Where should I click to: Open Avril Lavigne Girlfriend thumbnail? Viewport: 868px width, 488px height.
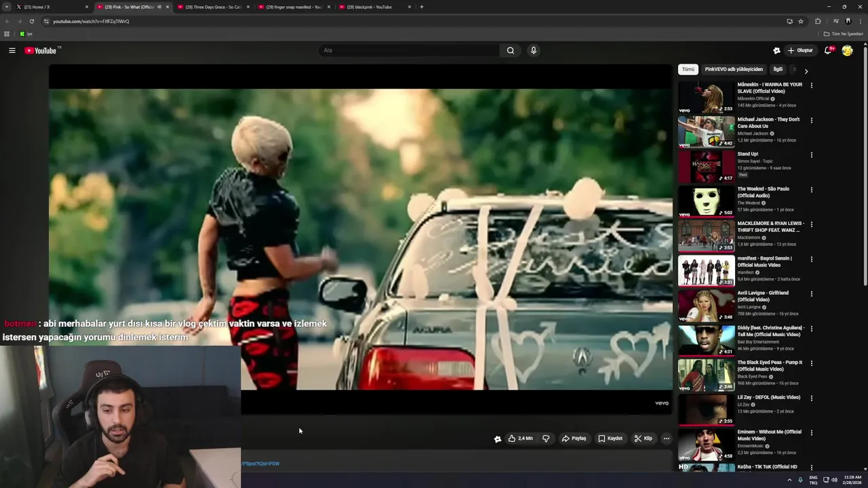pyautogui.click(x=706, y=306)
